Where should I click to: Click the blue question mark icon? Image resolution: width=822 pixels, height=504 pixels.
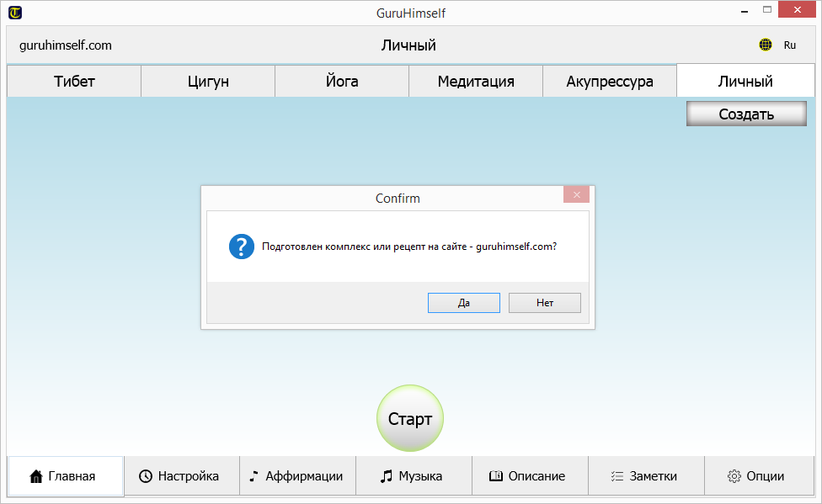coord(242,247)
